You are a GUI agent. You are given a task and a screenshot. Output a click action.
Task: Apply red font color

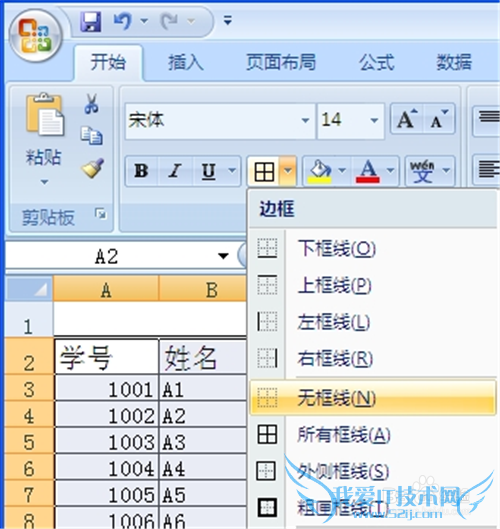click(368, 171)
